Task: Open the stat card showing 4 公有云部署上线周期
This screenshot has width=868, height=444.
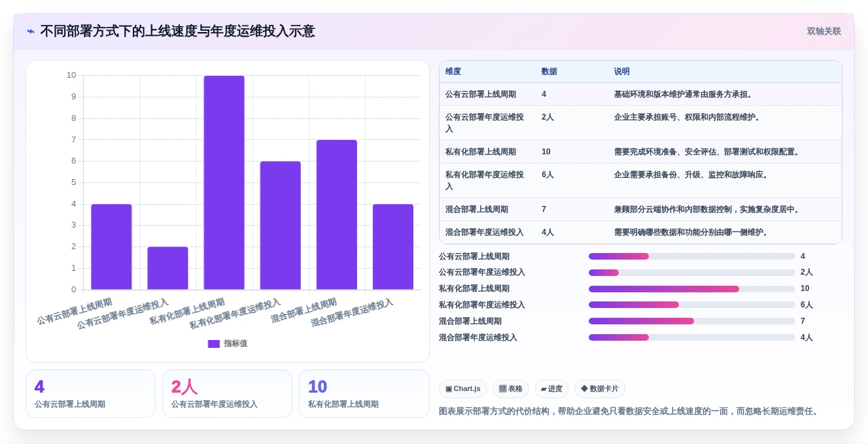Action: pyautogui.click(x=91, y=394)
